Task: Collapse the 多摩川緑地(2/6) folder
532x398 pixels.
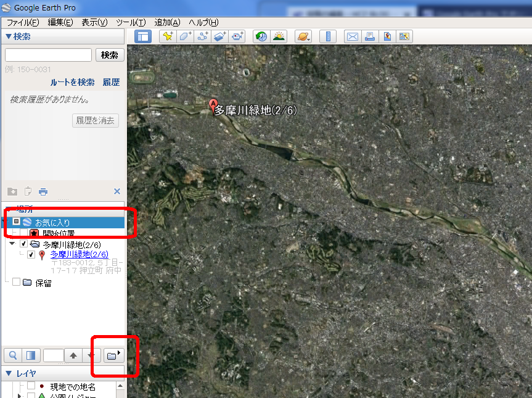Action: [x=12, y=243]
